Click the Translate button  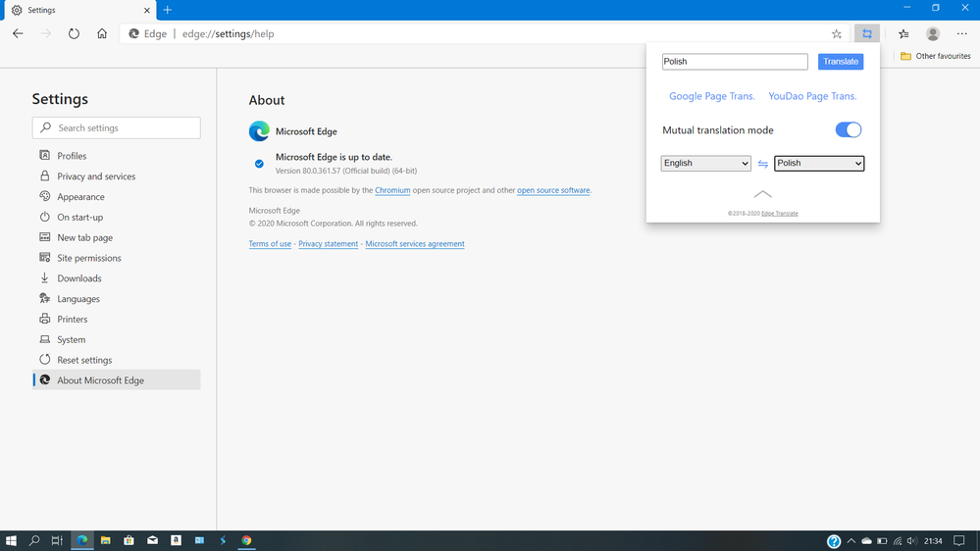tap(841, 62)
